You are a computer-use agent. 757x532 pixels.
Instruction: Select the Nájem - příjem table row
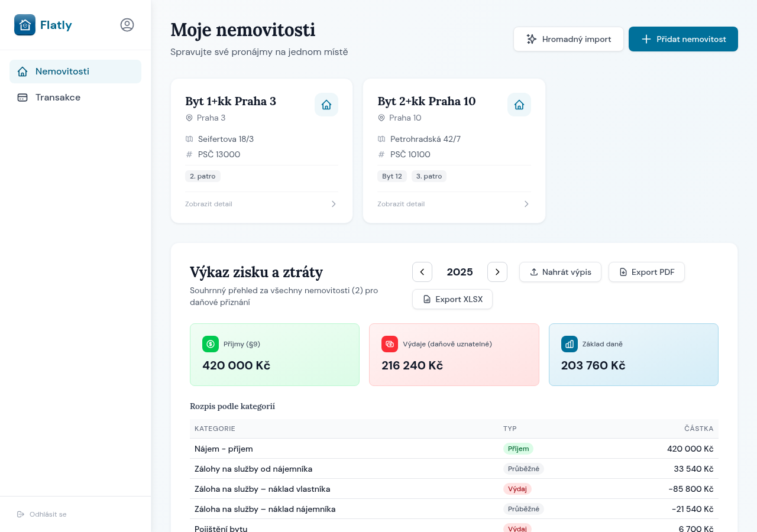[454, 449]
